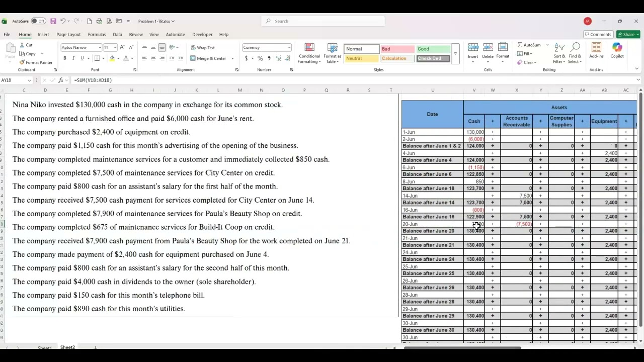This screenshot has height=362, width=644.
Task: Open Format as Table
Action: click(332, 53)
